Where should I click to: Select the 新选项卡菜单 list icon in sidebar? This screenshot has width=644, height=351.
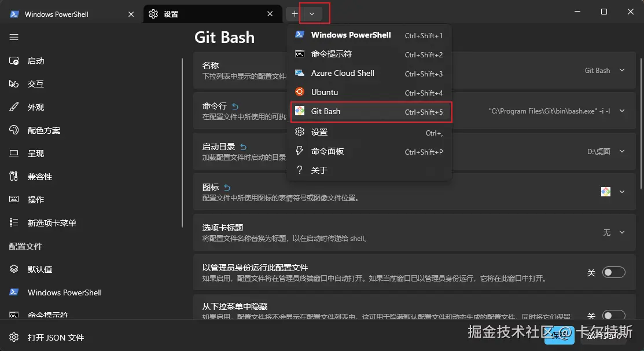coord(14,222)
